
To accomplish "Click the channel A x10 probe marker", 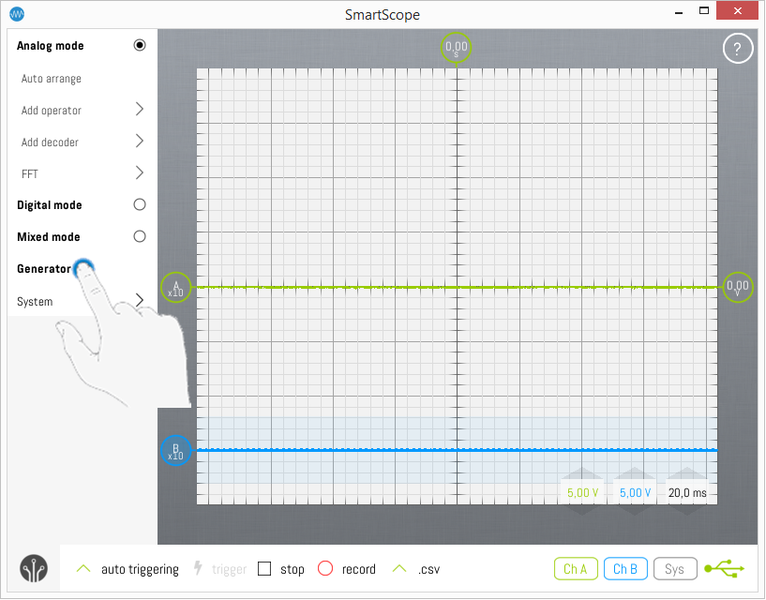I will coord(176,288).
